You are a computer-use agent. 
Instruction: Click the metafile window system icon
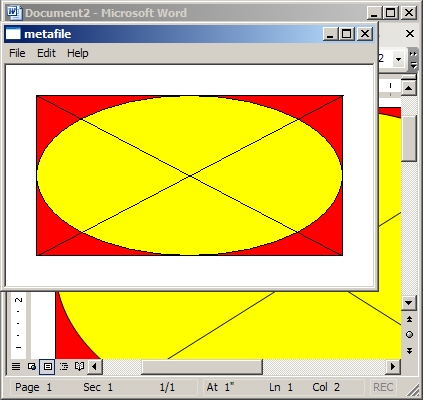coord(13,34)
